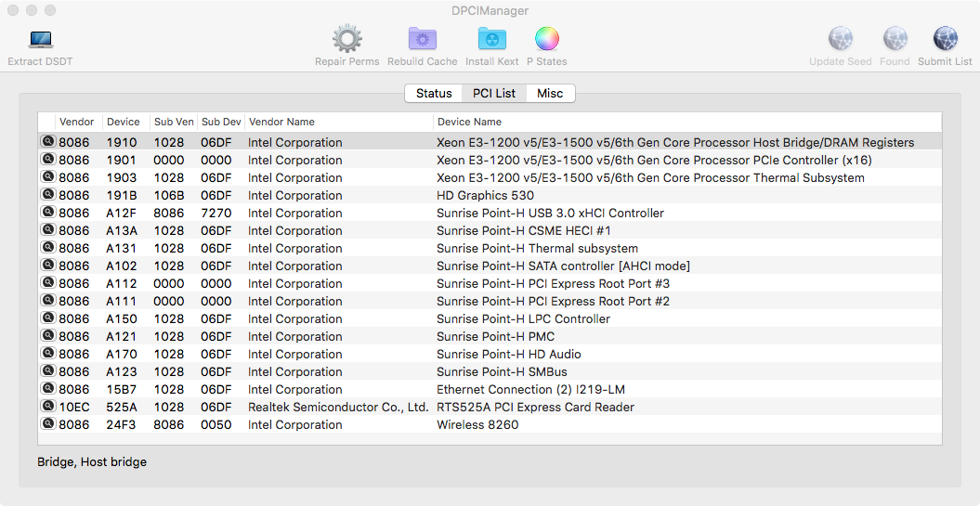Sort by Device Name column header
Image resolution: width=980 pixels, height=506 pixels.
pyautogui.click(x=469, y=122)
